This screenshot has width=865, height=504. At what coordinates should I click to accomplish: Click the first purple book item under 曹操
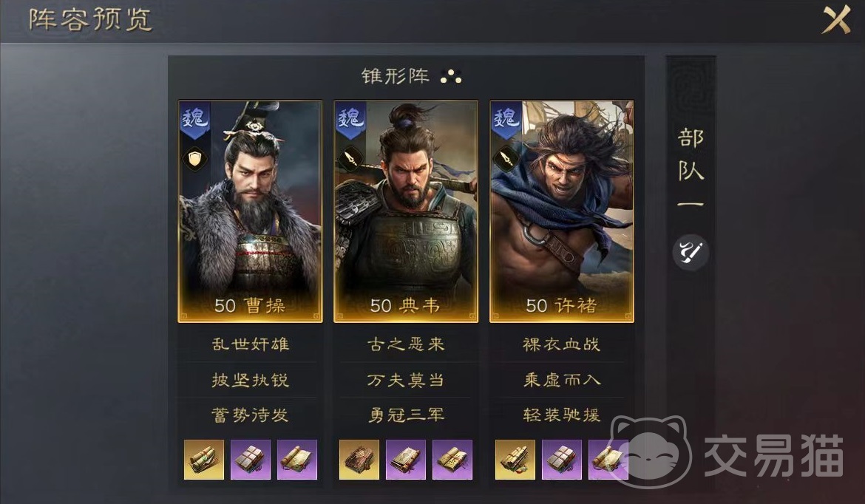(x=251, y=460)
